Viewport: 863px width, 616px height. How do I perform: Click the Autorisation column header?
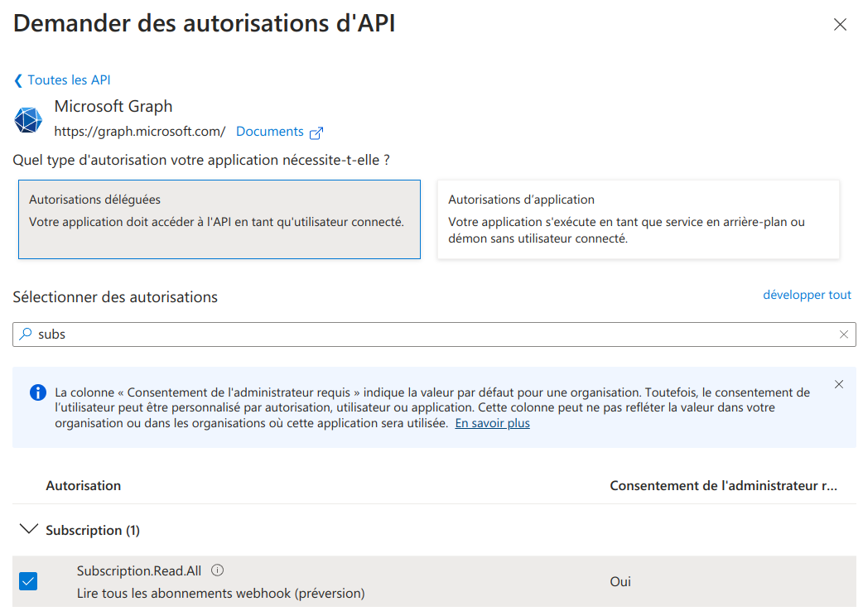coord(84,486)
